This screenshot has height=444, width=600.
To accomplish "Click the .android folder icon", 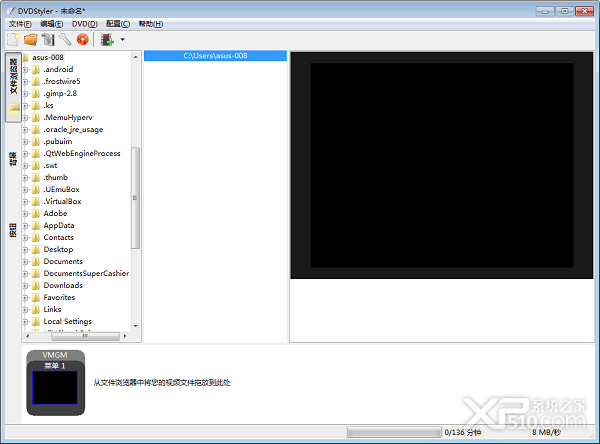I will (x=36, y=70).
